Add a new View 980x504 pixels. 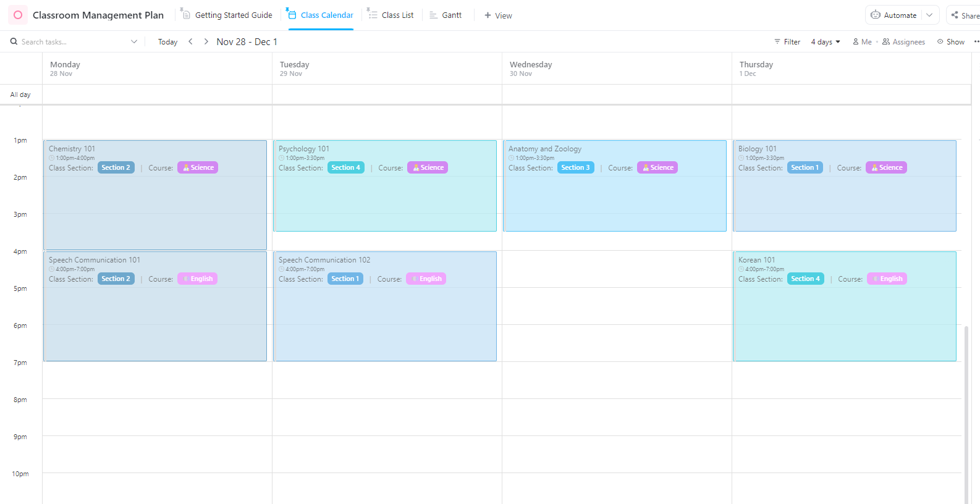[x=498, y=15]
